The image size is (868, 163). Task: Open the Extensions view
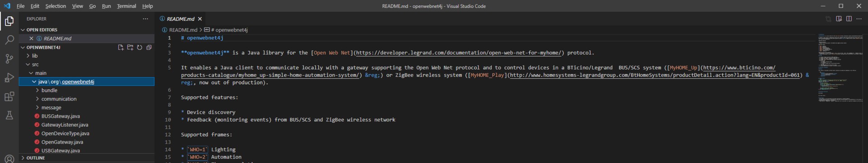[x=9, y=96]
